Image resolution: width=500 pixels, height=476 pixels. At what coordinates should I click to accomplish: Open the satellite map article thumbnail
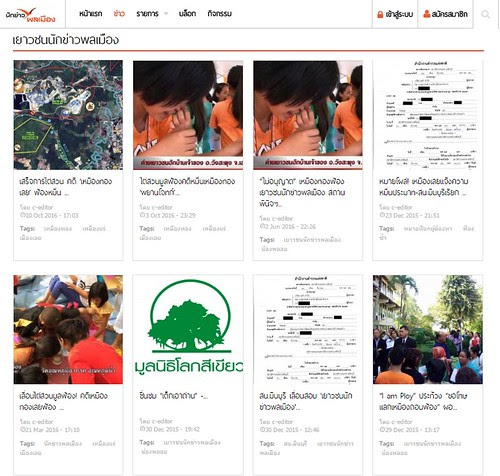coord(68,115)
